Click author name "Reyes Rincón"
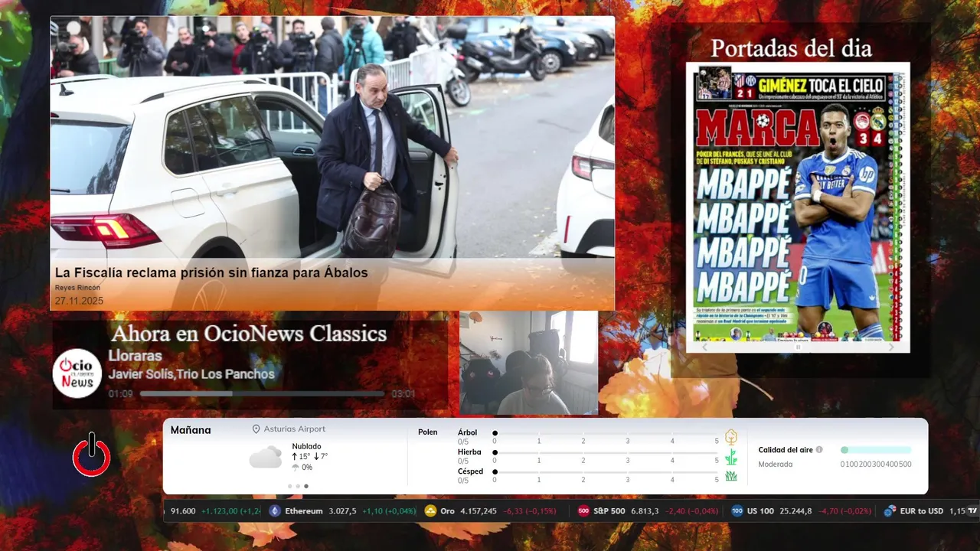Image resolution: width=980 pixels, height=551 pixels. [x=77, y=288]
